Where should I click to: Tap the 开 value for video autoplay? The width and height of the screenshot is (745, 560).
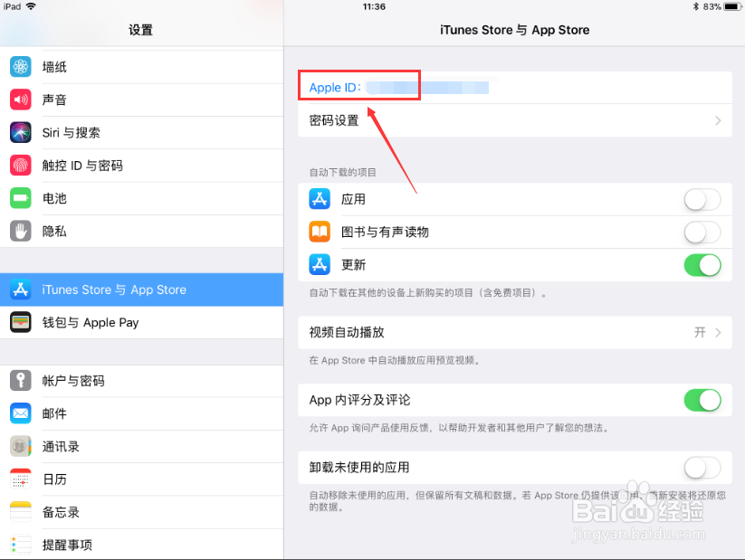click(x=700, y=333)
